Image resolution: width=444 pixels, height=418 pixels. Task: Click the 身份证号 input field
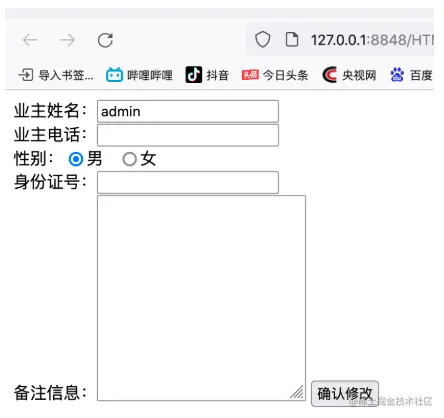[188, 182]
